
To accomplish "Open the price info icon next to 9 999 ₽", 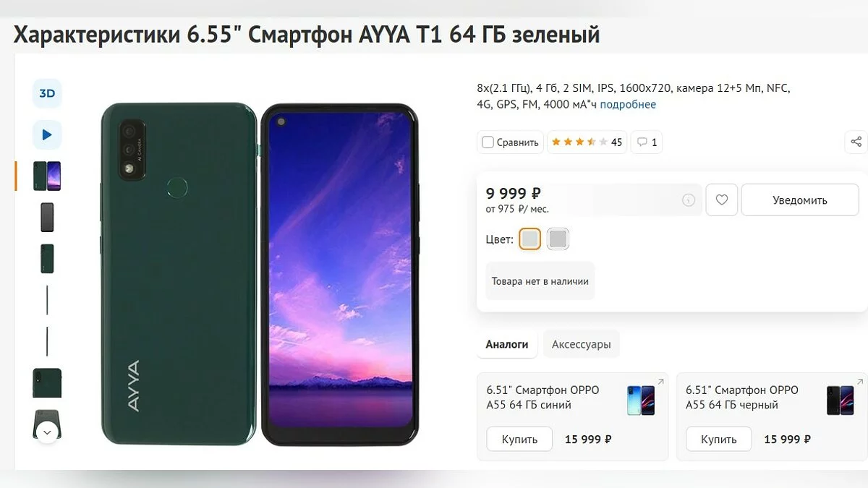I will 689,200.
